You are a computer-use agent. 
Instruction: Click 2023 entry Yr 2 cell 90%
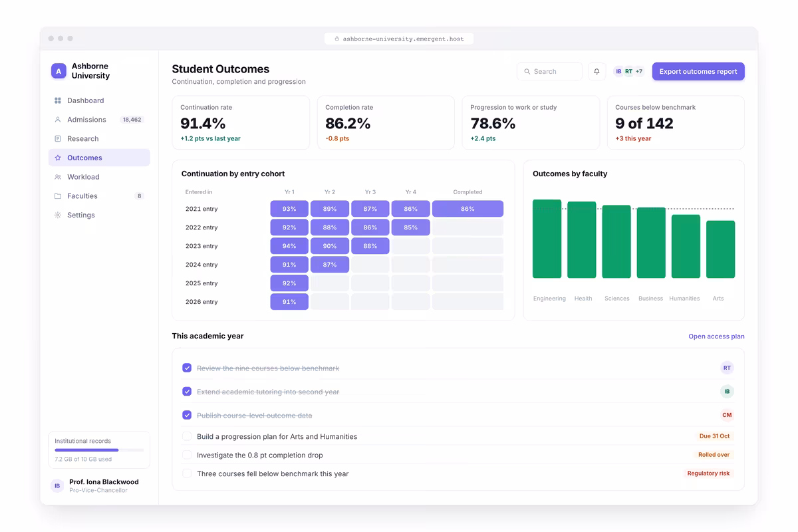330,246
